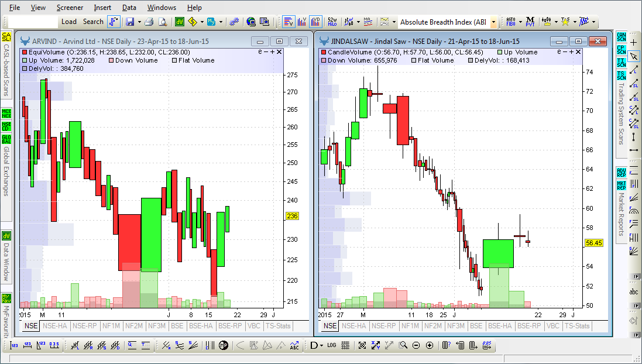Open the Insert menu

(102, 8)
